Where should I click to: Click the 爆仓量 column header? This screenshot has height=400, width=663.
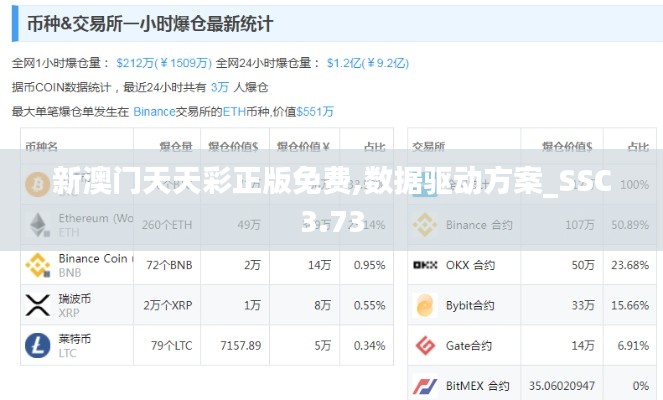click(176, 147)
